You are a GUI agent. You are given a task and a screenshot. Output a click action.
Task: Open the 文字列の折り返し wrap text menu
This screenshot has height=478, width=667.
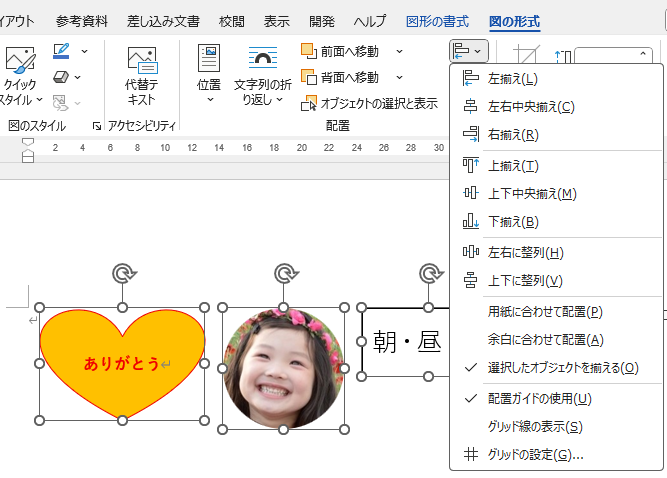click(x=262, y=76)
